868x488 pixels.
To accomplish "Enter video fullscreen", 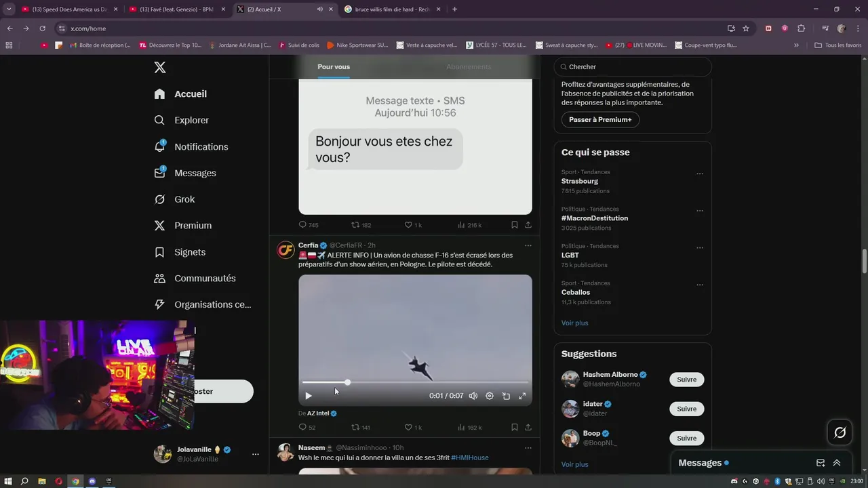I will [x=522, y=396].
